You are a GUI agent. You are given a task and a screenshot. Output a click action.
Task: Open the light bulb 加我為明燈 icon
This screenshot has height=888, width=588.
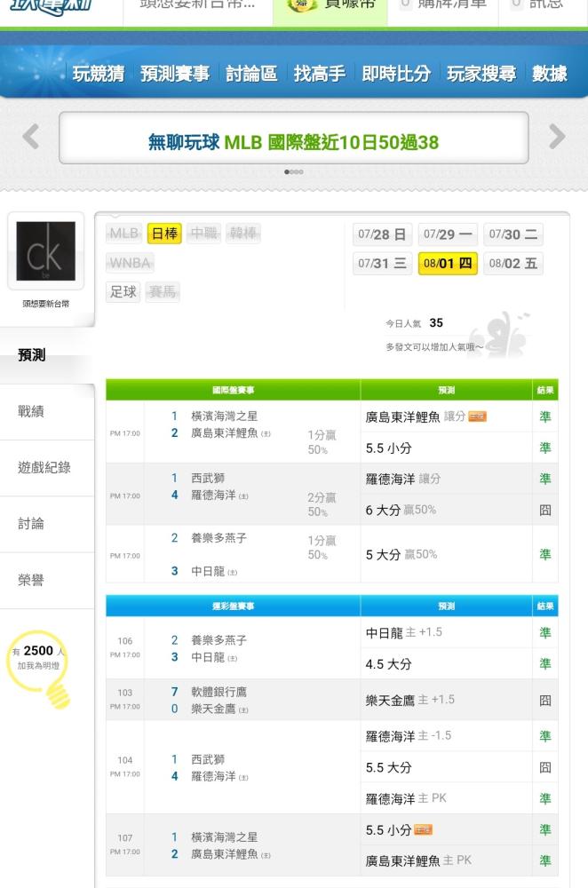[x=39, y=669]
